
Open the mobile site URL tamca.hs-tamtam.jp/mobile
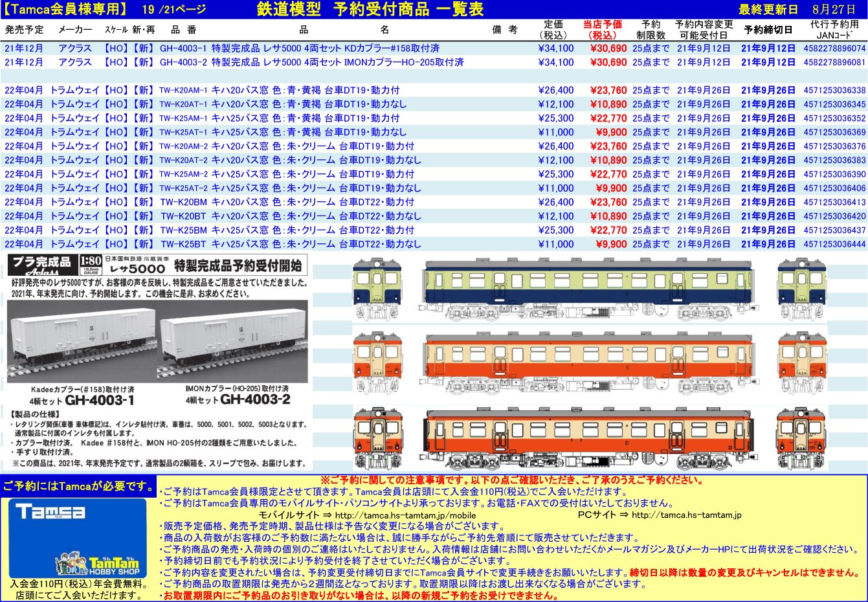tap(405, 515)
